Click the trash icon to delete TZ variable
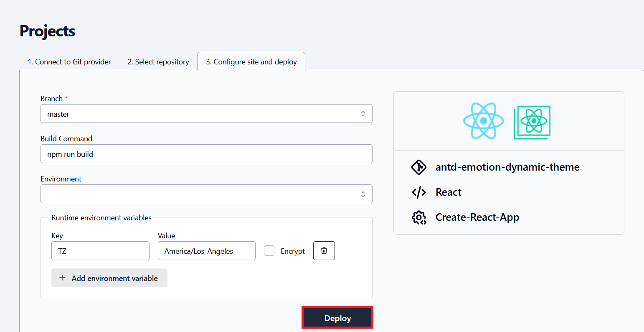644x332 pixels. click(324, 250)
